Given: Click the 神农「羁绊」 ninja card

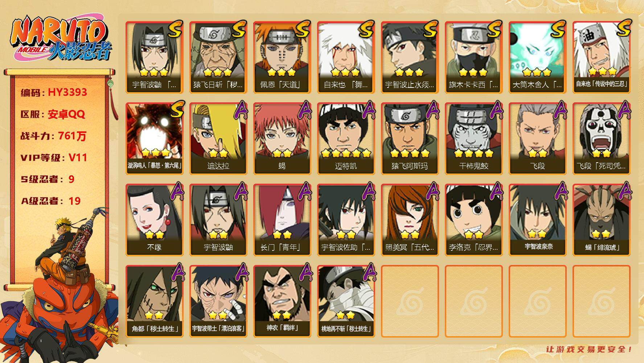Looking at the screenshot, I should pos(282,301).
